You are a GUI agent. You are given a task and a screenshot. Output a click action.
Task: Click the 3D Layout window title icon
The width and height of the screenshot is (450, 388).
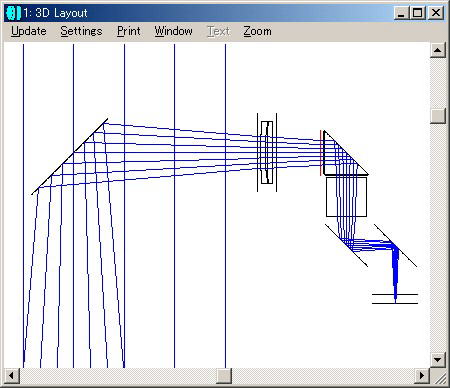pyautogui.click(x=13, y=13)
